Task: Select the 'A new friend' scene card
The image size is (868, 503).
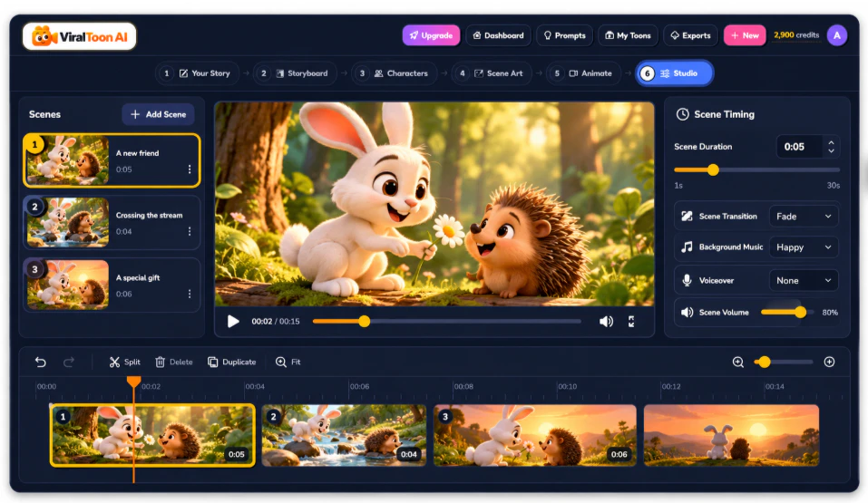Action: tap(112, 160)
